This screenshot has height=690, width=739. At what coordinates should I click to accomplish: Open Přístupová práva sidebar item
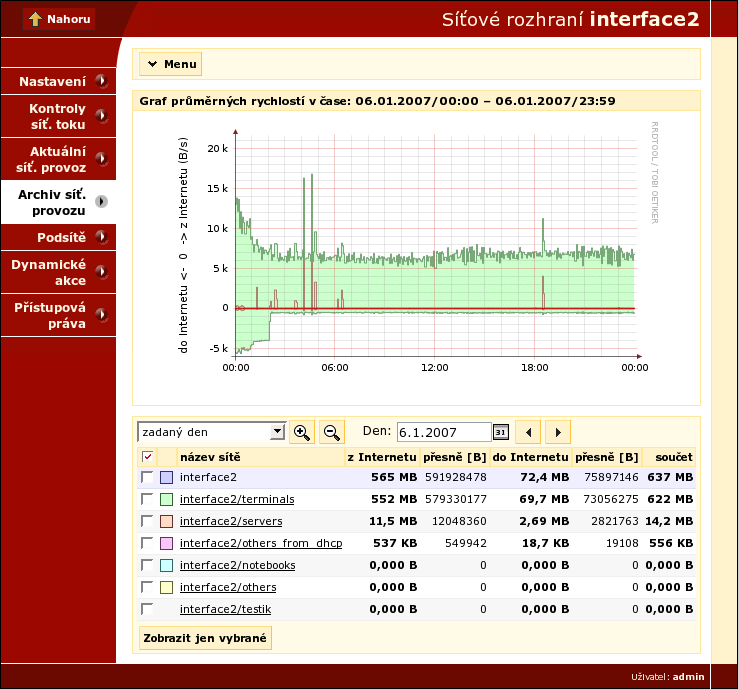[58, 315]
